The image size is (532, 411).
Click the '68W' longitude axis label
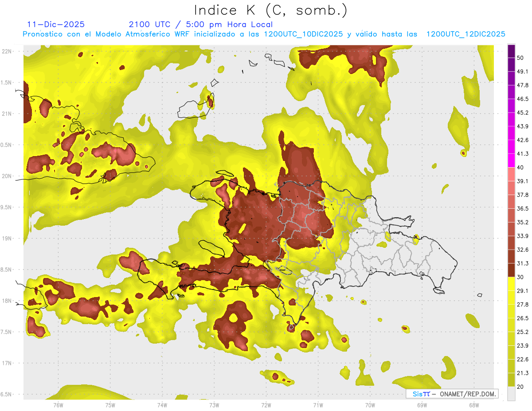pyautogui.click(x=473, y=405)
